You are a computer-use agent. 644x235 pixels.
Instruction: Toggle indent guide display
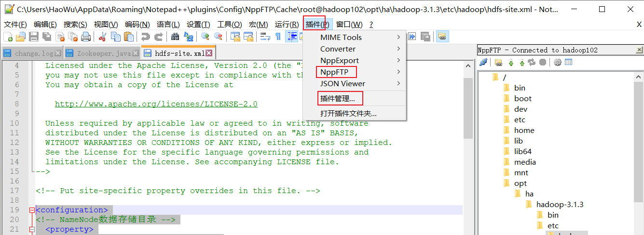[292, 37]
